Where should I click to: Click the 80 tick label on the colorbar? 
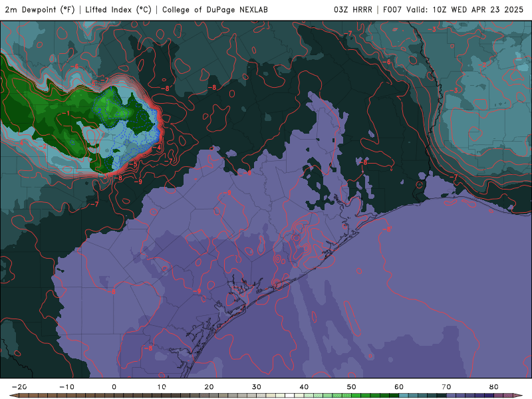click(494, 387)
